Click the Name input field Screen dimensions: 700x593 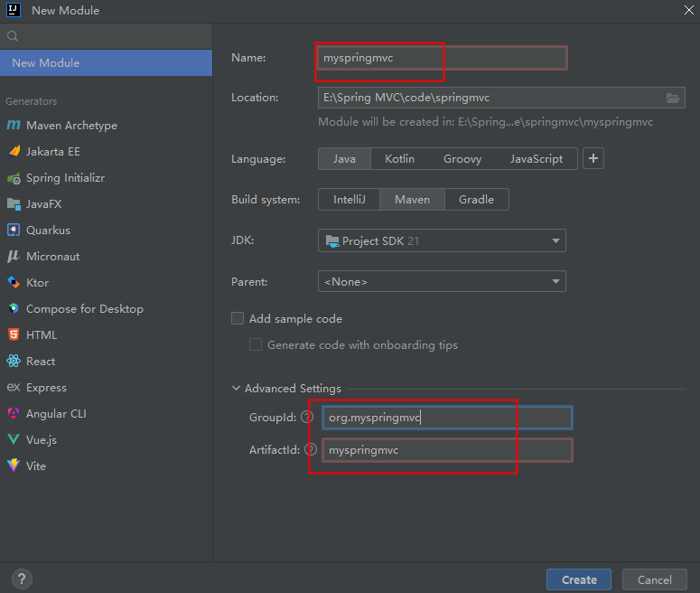click(x=442, y=58)
